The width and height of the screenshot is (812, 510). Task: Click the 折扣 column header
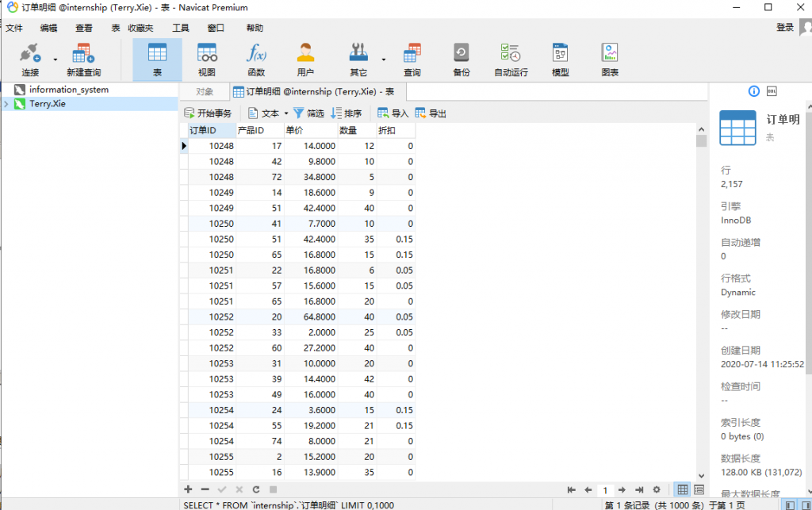(396, 131)
